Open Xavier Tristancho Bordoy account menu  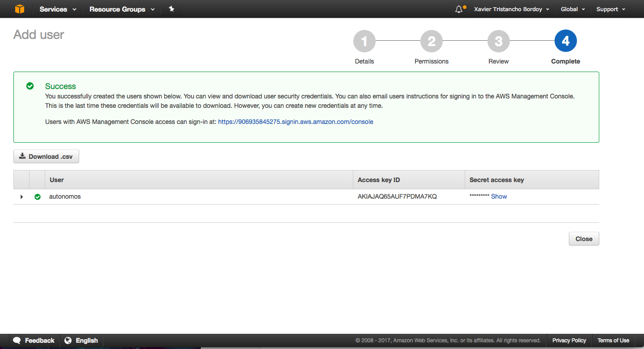(512, 9)
